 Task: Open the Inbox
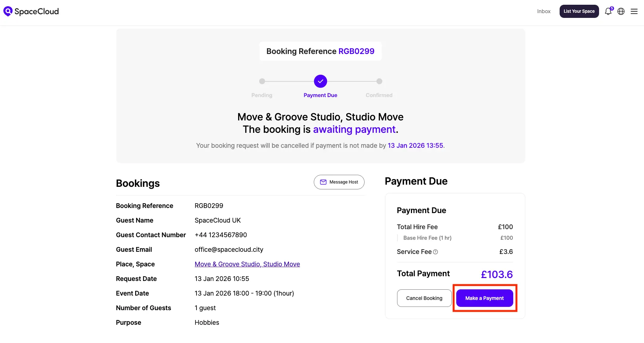pyautogui.click(x=544, y=11)
